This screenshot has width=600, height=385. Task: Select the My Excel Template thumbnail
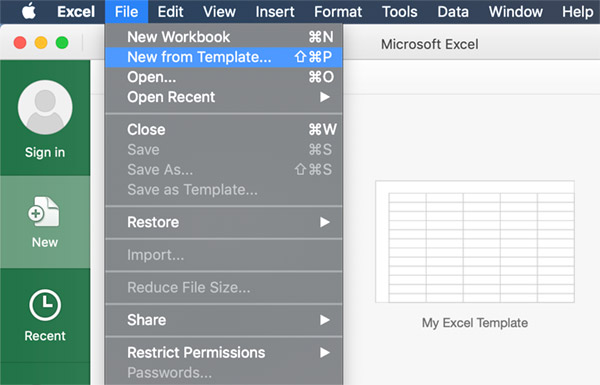coord(475,241)
